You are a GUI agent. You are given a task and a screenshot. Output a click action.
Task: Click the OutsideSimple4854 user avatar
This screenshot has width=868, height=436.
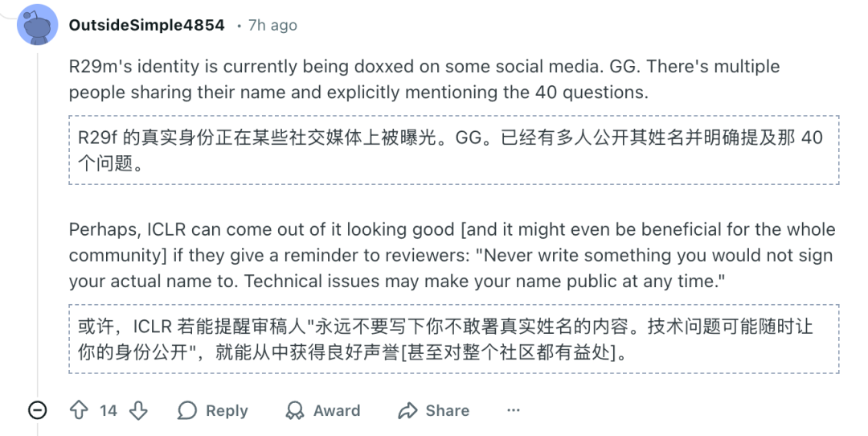[36, 25]
